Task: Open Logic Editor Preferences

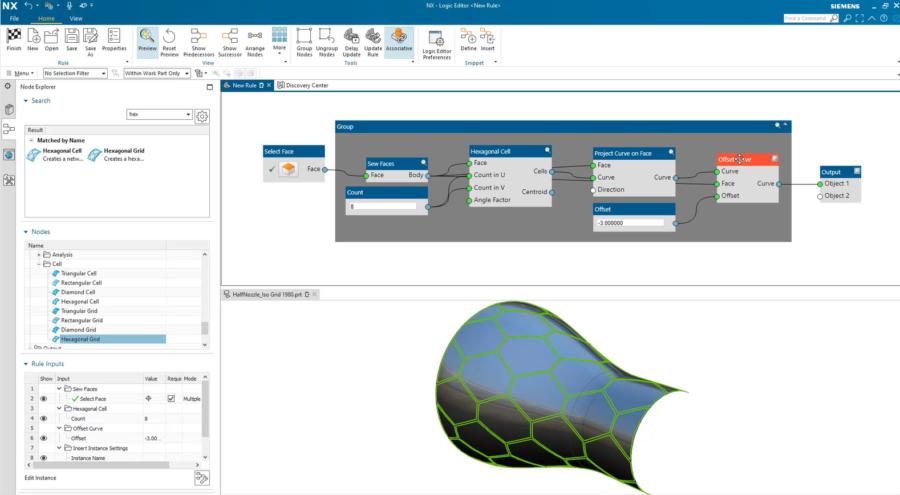Action: click(x=437, y=37)
